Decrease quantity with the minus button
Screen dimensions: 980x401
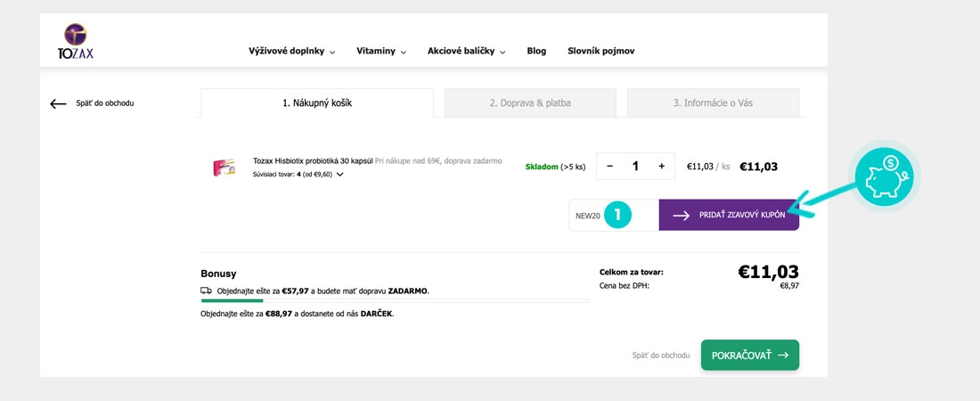610,167
